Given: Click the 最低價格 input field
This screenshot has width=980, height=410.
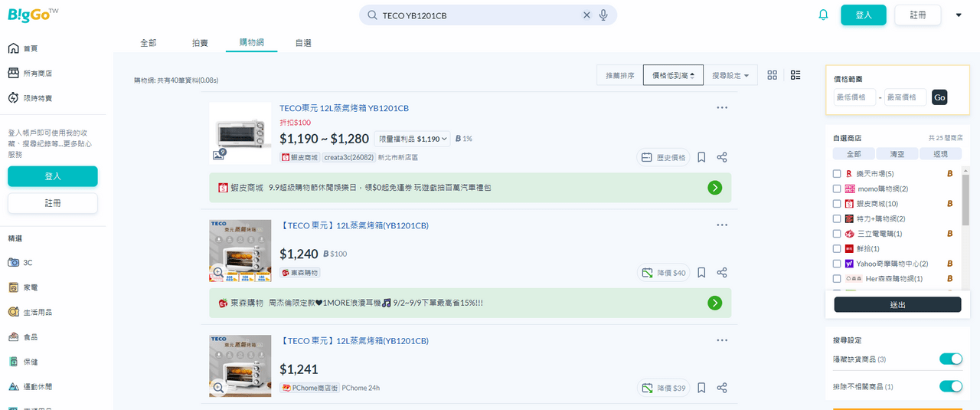Looking at the screenshot, I should coord(854,97).
